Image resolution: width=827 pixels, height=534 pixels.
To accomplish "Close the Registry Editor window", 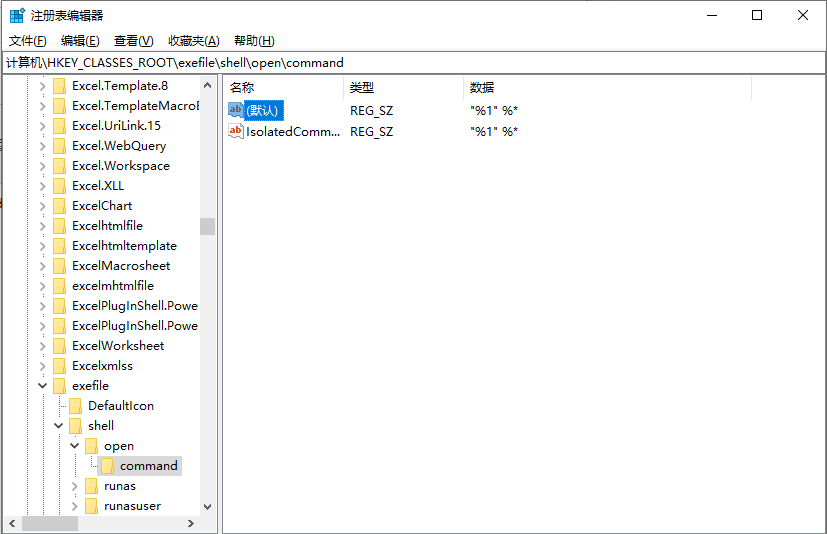I will (x=803, y=15).
